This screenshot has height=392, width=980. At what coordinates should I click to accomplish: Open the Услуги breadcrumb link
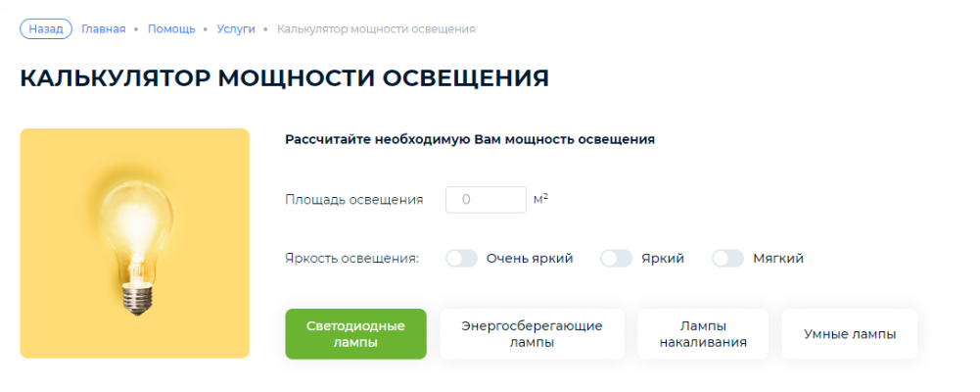tap(235, 28)
